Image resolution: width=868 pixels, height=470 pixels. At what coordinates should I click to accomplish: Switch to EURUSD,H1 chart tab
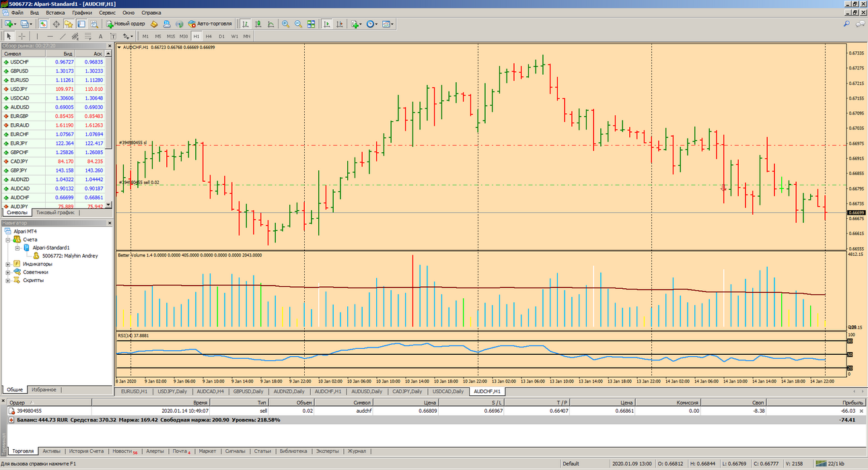point(134,391)
